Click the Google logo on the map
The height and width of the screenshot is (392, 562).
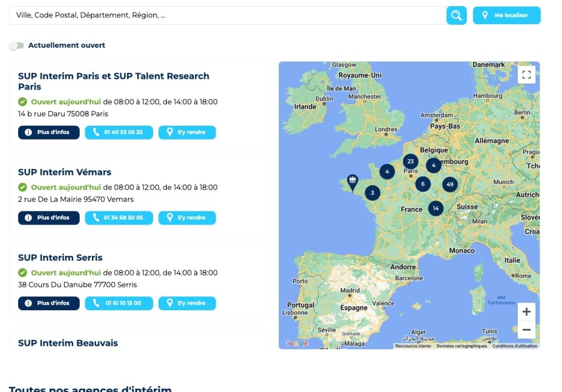click(x=295, y=343)
